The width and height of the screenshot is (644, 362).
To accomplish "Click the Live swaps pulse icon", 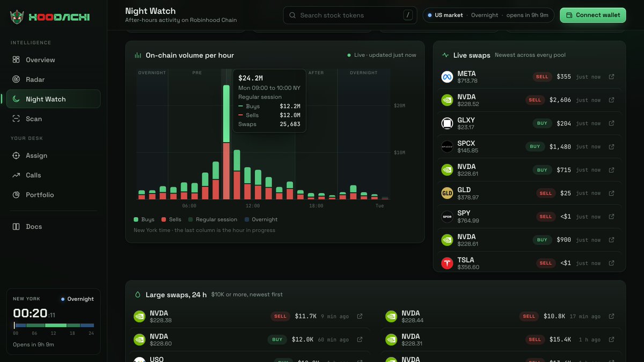I will coord(445,55).
